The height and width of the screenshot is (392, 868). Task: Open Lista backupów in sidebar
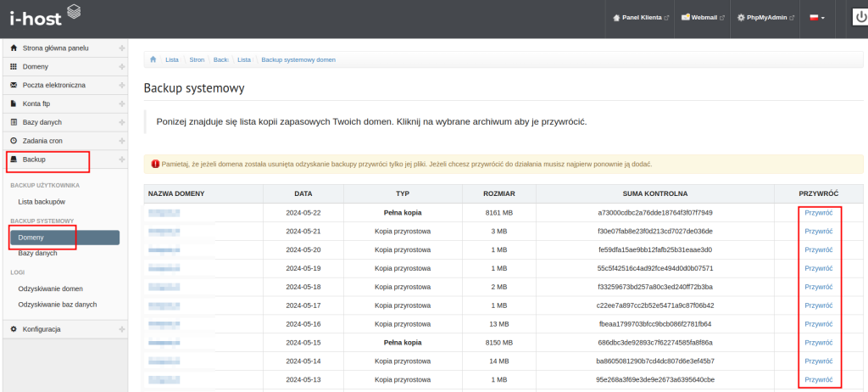tap(42, 202)
